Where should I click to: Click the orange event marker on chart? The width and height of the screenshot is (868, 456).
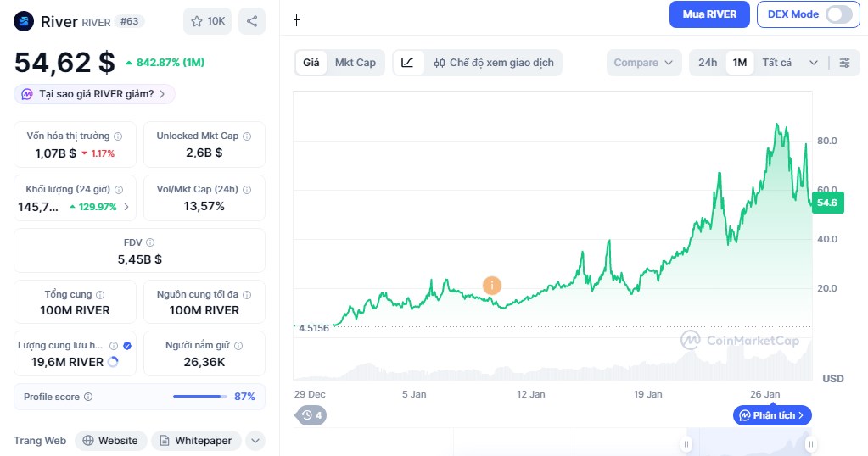click(x=491, y=286)
